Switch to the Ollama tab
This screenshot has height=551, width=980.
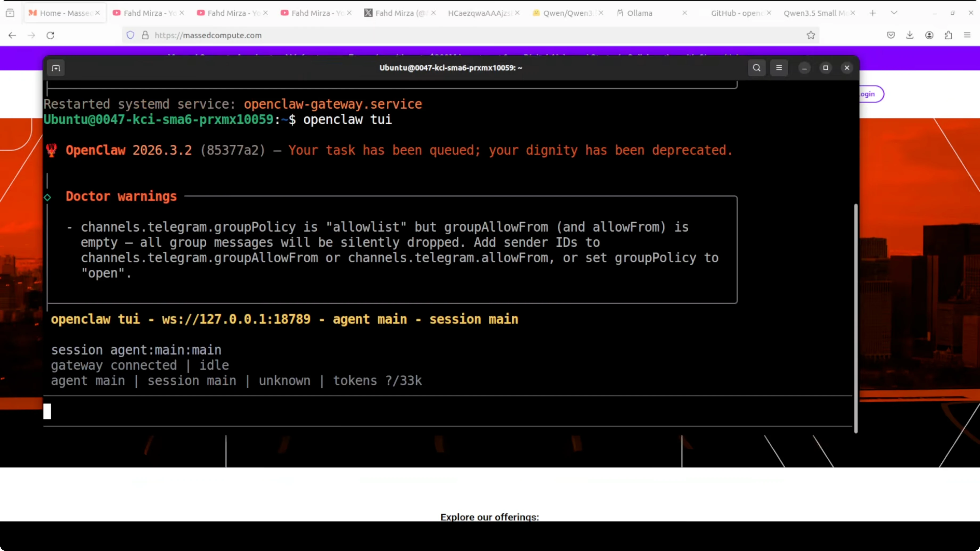pyautogui.click(x=639, y=13)
